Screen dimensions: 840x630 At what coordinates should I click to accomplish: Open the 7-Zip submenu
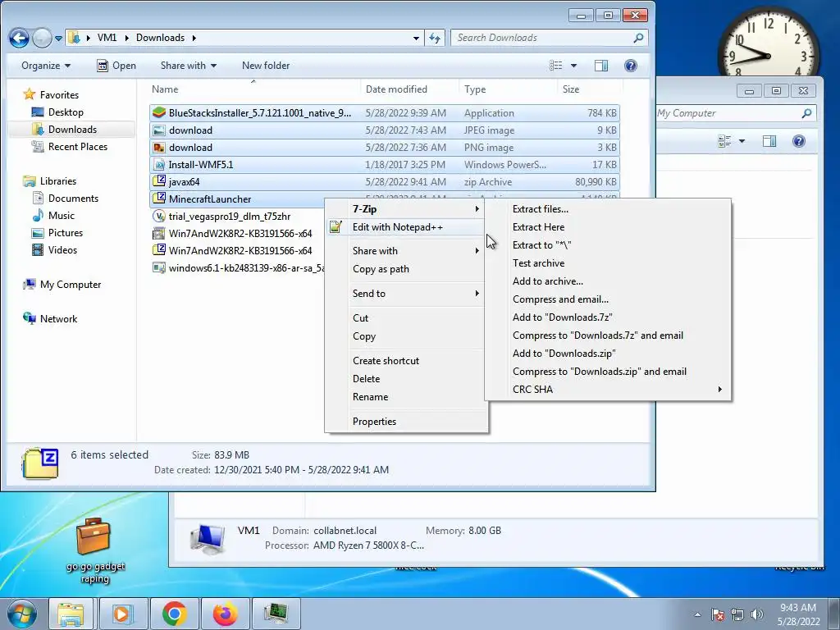[407, 209]
